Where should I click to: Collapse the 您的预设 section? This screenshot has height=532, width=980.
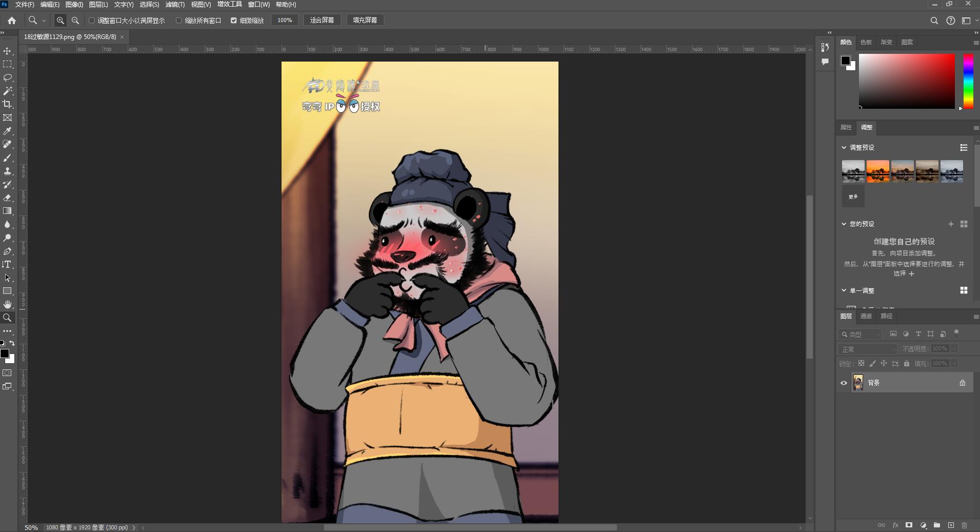(844, 224)
